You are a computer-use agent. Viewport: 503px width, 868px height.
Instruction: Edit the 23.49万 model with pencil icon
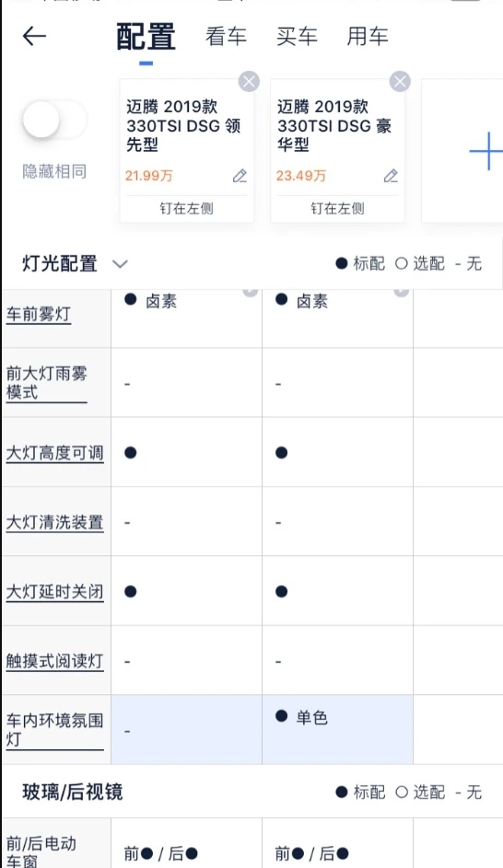click(391, 176)
